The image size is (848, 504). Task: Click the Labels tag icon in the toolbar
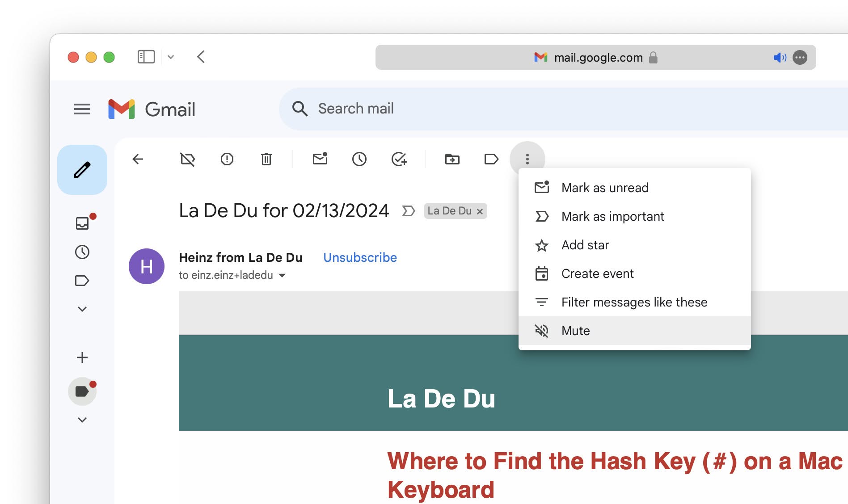491,159
